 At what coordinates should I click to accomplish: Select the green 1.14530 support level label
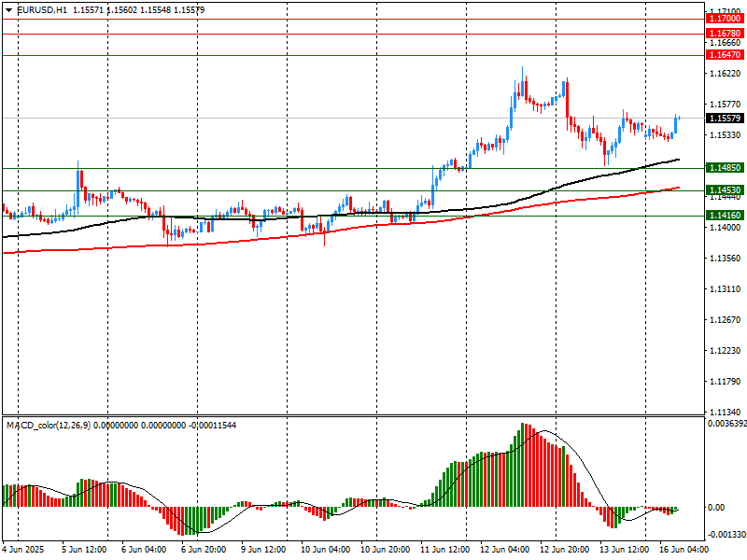725,190
